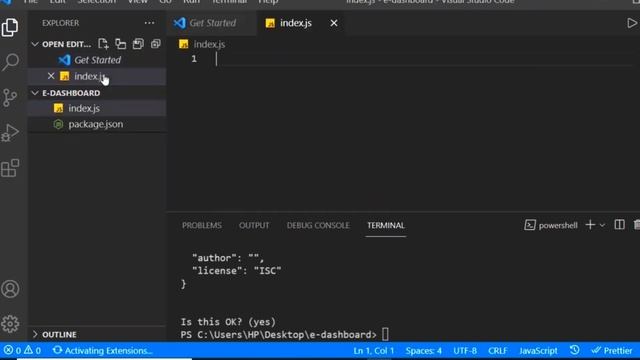This screenshot has width=640, height=360.
Task: Click the Ln 1, Col 1 status item
Action: [373, 351]
